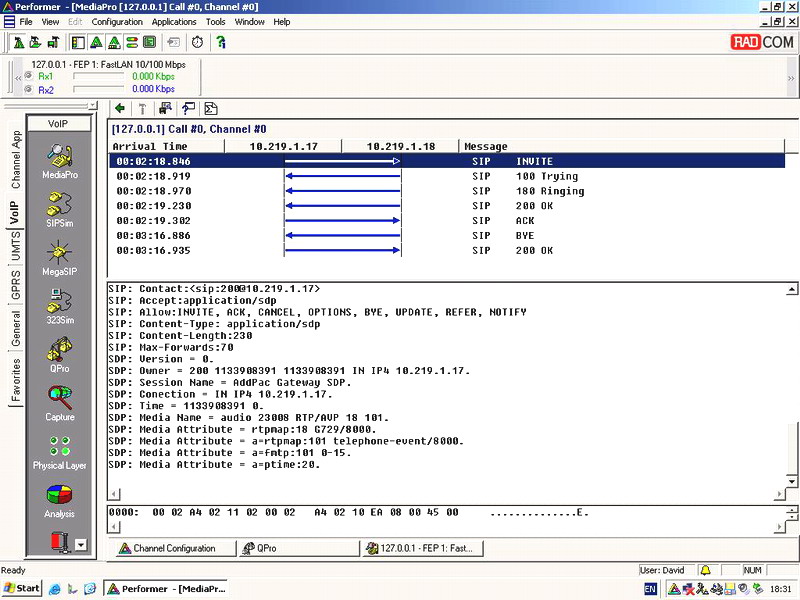Click the Rx2 bandwidth meter bar
Image resolution: width=800 pixels, height=600 pixels.
pyautogui.click(x=99, y=89)
